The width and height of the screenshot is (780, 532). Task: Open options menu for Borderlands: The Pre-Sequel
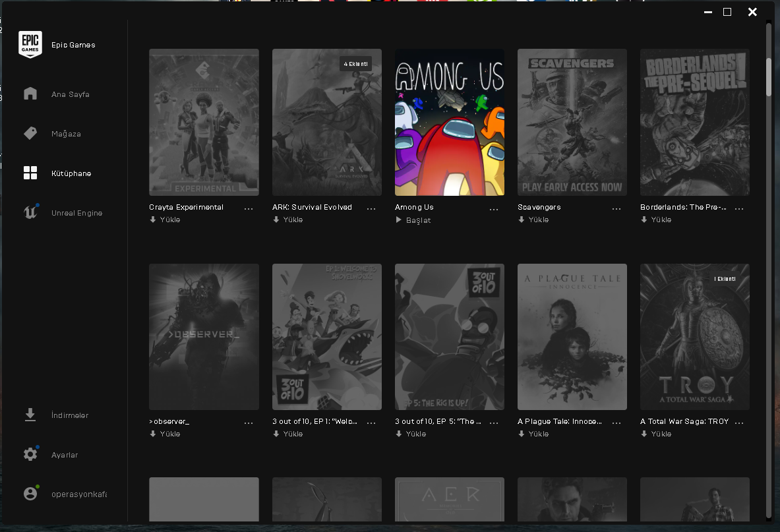pyautogui.click(x=739, y=209)
